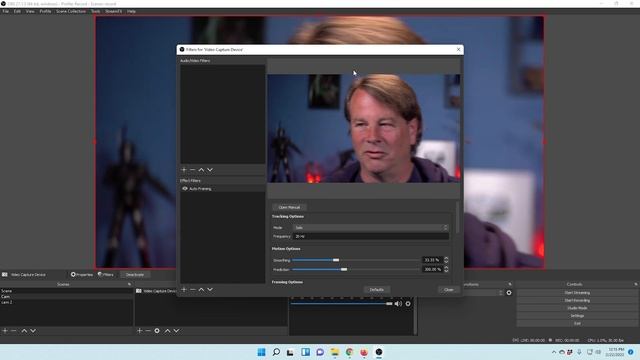This screenshot has height=360, width=640.
Task: Open the Profile menu
Action: click(x=45, y=11)
